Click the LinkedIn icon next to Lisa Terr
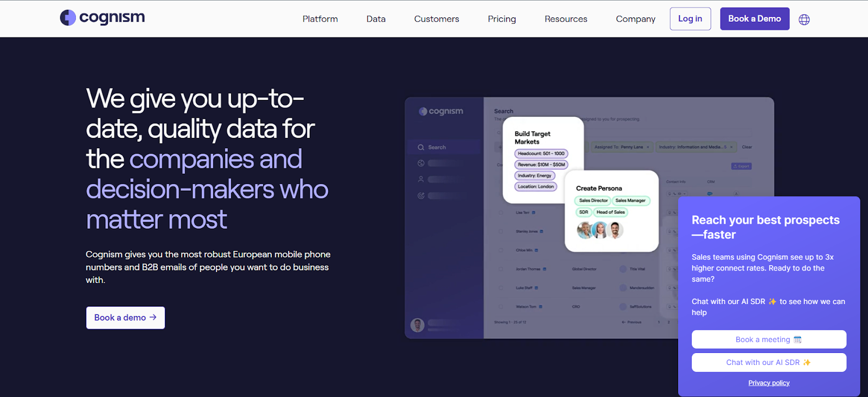This screenshot has height=397, width=868. click(534, 212)
